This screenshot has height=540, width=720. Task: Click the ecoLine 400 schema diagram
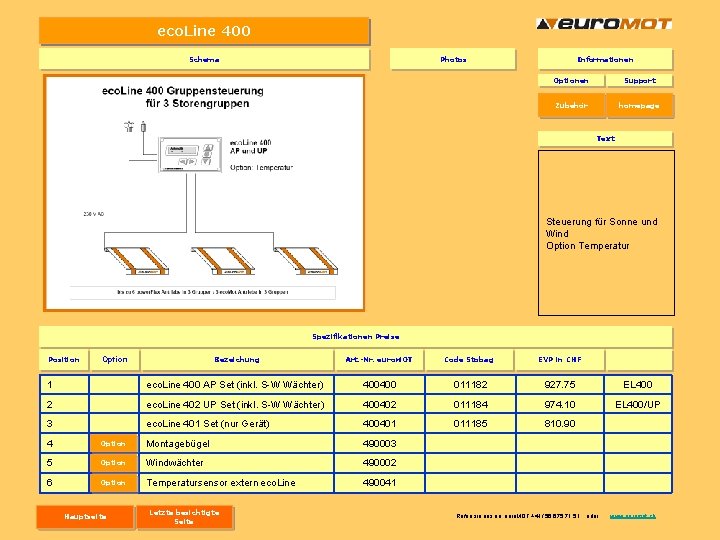click(x=204, y=193)
